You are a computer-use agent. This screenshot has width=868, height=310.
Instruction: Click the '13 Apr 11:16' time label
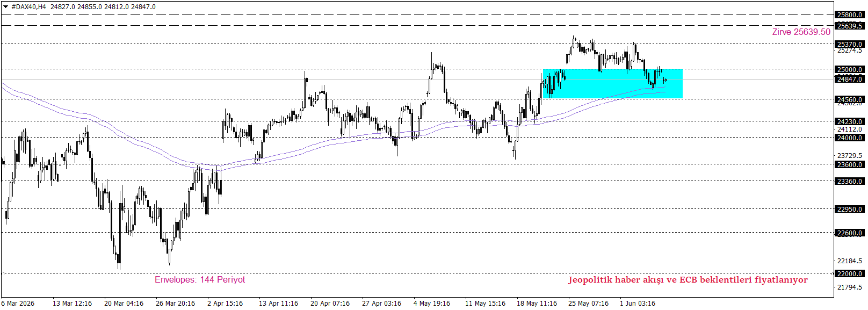(278, 304)
